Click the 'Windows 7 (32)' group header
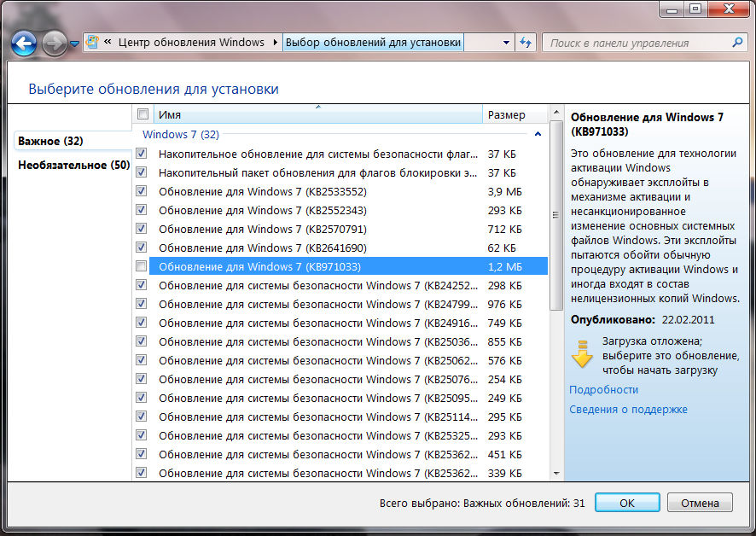This screenshot has width=756, height=536. 181,134
